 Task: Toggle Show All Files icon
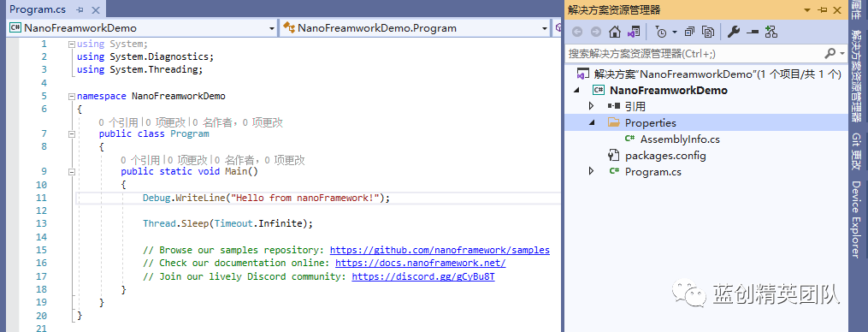(709, 33)
